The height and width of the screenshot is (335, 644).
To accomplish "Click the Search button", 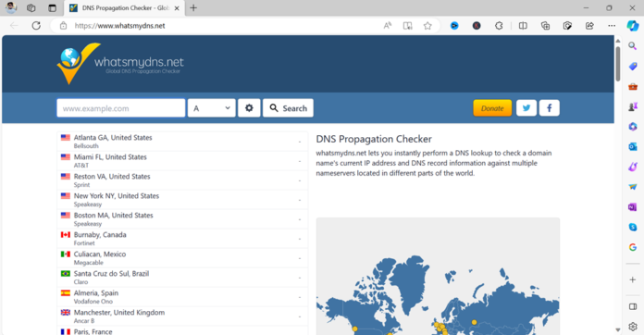I will (x=288, y=108).
